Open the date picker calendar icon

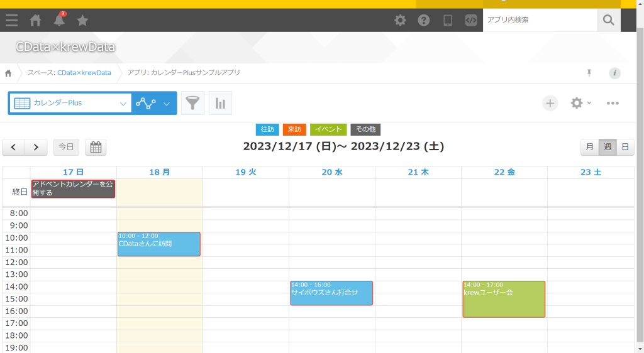tap(96, 147)
